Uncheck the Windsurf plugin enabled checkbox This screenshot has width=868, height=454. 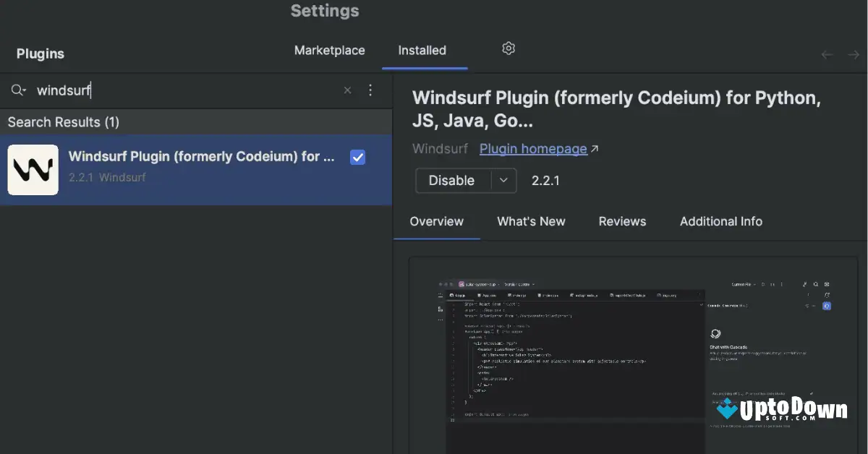pyautogui.click(x=357, y=157)
